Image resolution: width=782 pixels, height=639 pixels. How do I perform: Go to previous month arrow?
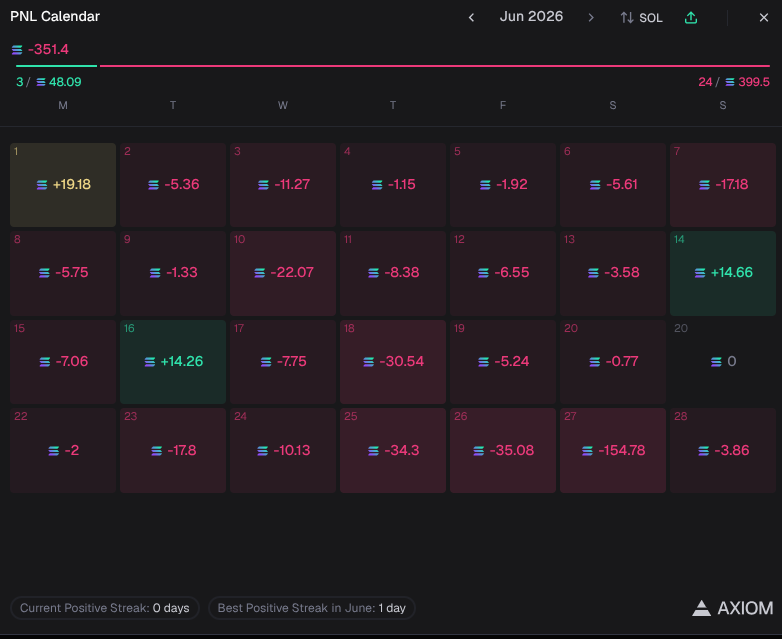pyautogui.click(x=471, y=17)
